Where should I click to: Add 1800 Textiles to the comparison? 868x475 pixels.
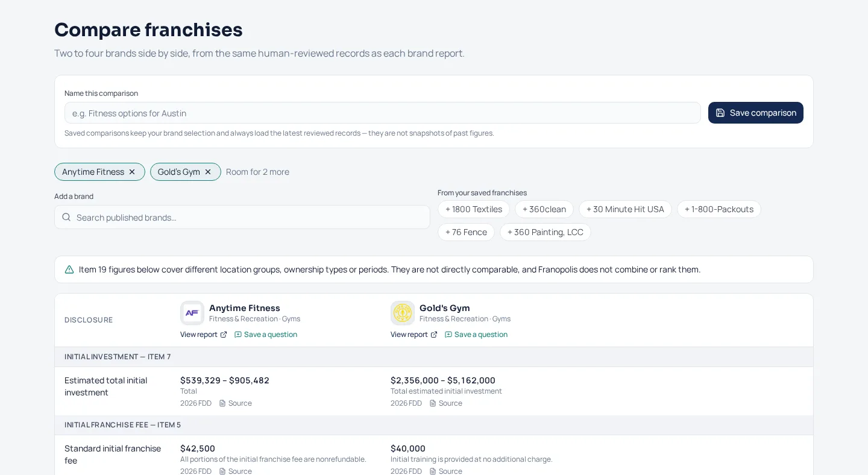pos(474,209)
